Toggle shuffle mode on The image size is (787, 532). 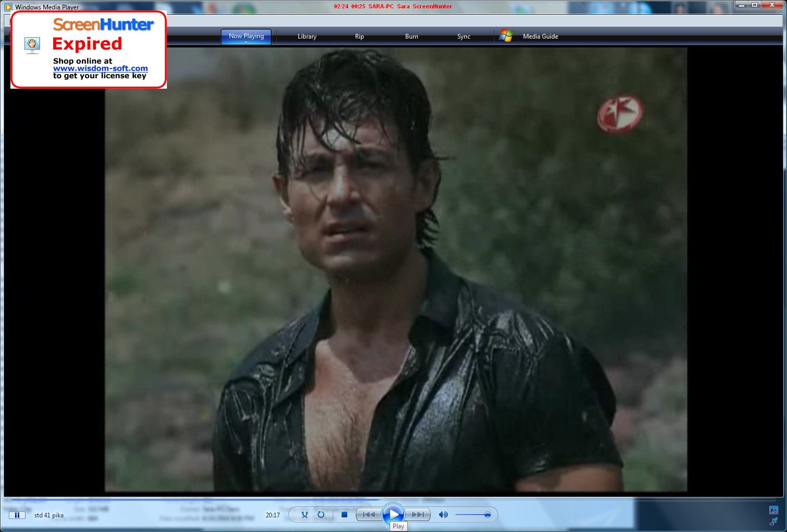[305, 515]
